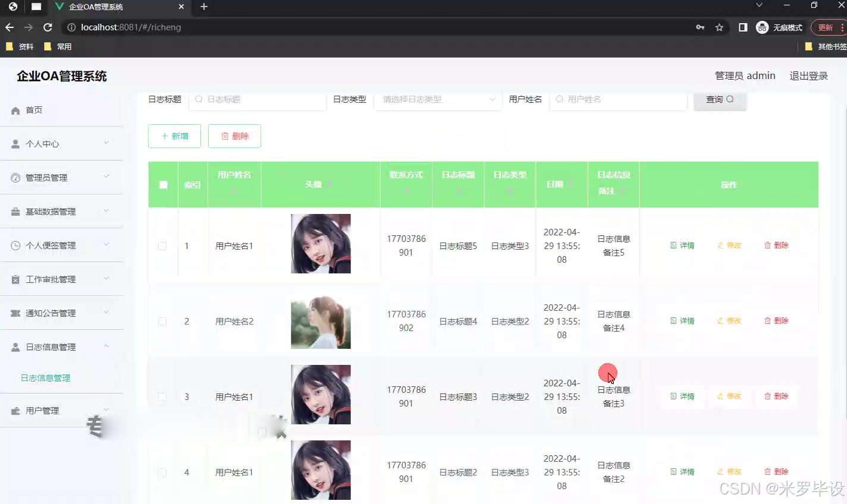
Task: Check the checkbox of the first table row
Action: (x=162, y=245)
